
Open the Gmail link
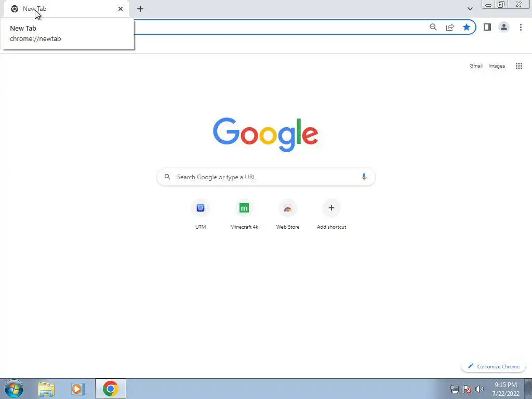(476, 66)
